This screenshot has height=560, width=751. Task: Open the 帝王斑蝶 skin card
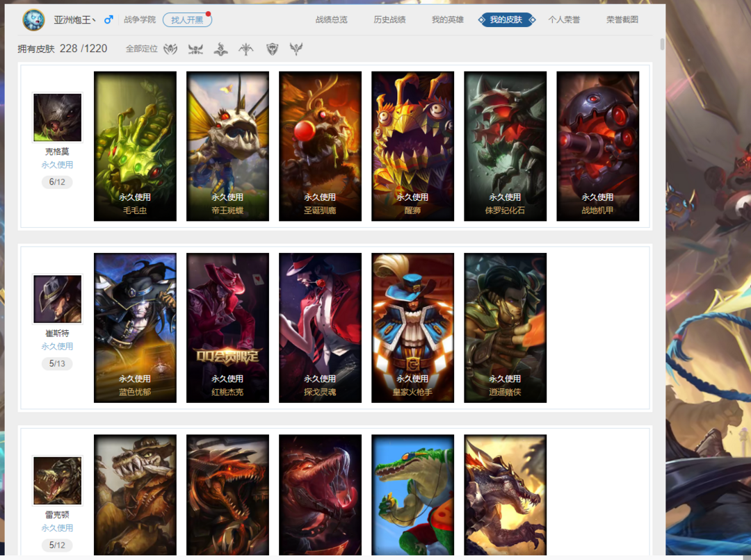click(x=227, y=147)
